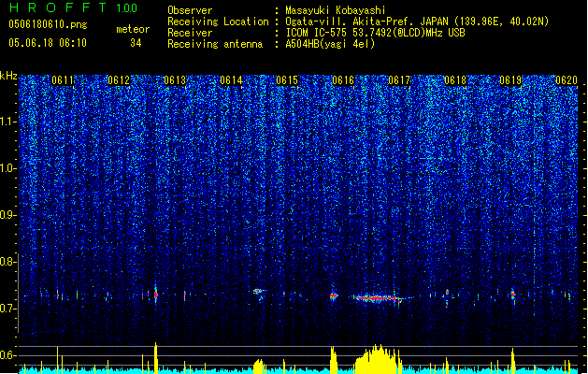Click the 0619 time marker
Viewport: 588px width, 374px height.
[510, 80]
